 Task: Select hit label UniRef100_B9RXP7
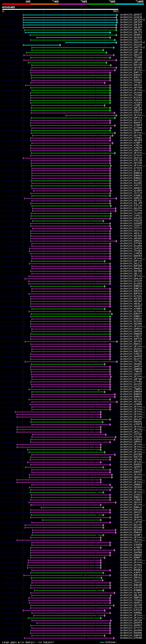tap(131, 314)
